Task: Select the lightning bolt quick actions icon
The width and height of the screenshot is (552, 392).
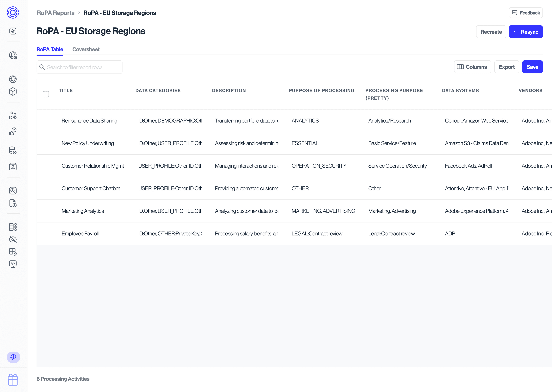Action: [x=13, y=31]
